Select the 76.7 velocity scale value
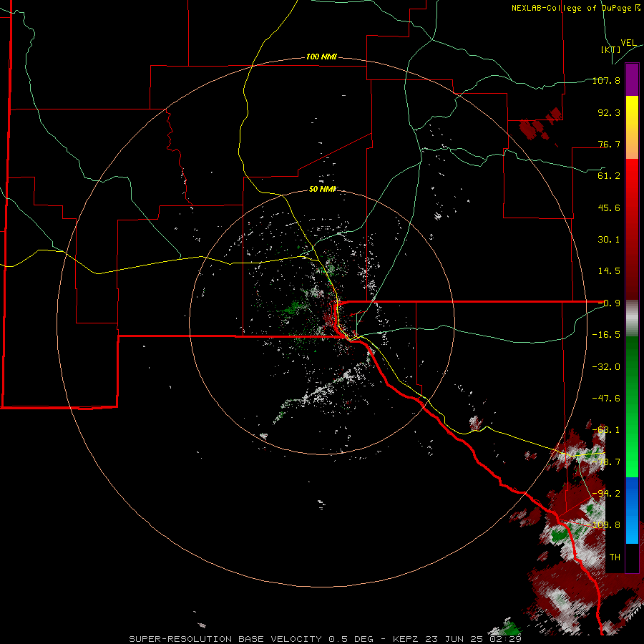This screenshot has height=644, width=644. click(x=609, y=144)
